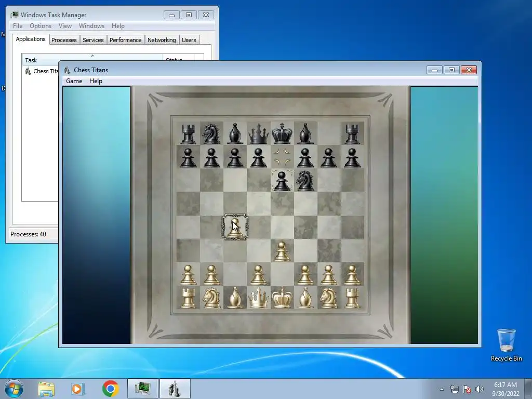Open the Recycle Bin desktop icon
The height and width of the screenshot is (399, 532).
[x=506, y=345]
